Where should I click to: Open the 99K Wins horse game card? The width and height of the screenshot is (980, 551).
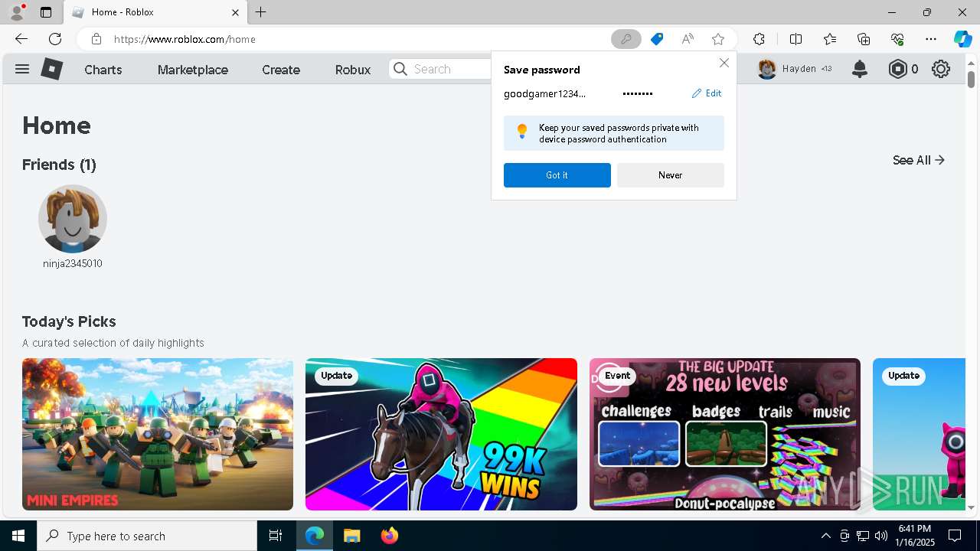coord(441,434)
